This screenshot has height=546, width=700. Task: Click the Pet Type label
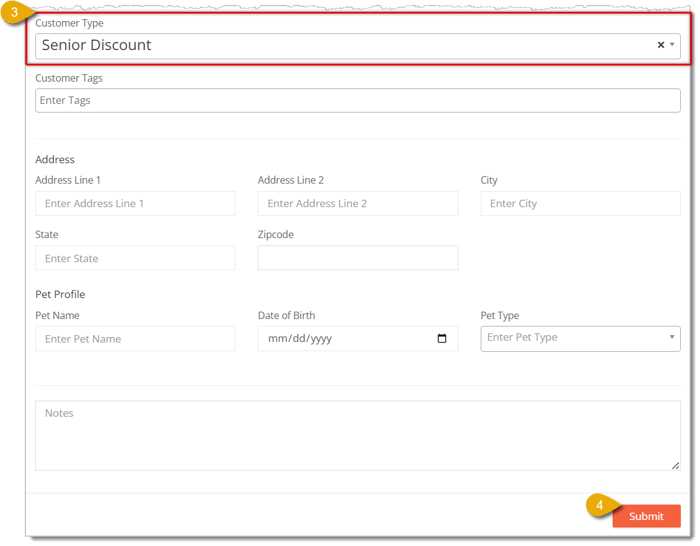click(500, 316)
